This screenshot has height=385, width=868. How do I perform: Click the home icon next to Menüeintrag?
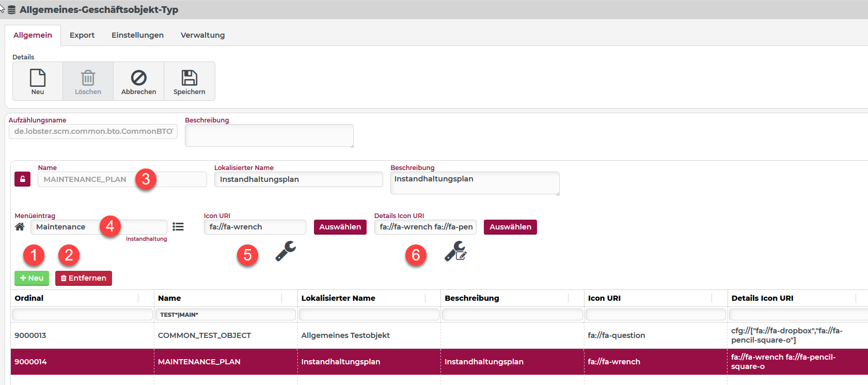(20, 227)
